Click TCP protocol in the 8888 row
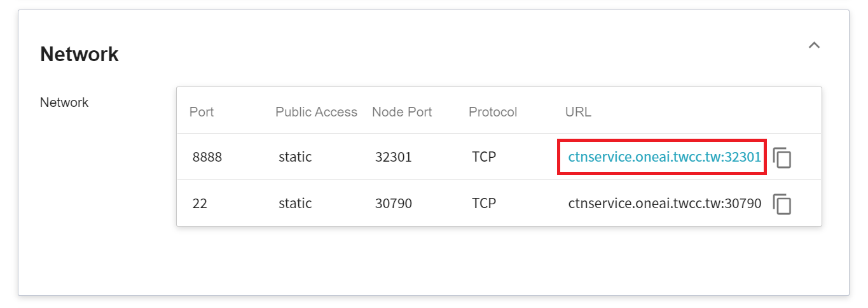 pos(483,157)
